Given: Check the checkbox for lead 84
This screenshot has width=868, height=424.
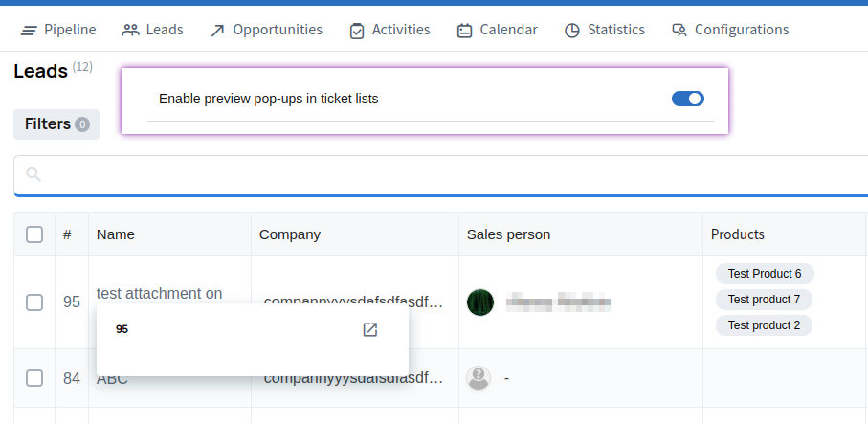Looking at the screenshot, I should [x=34, y=378].
